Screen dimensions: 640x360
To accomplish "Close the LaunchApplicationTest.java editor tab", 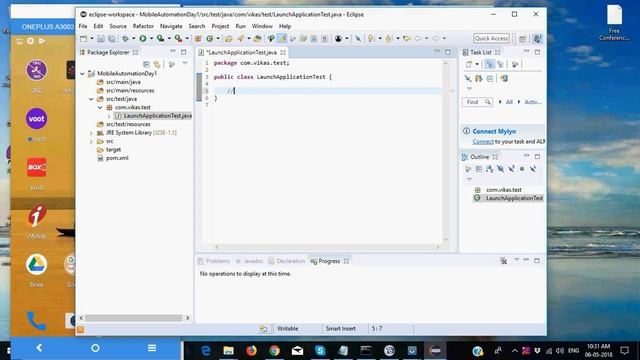I will point(283,52).
